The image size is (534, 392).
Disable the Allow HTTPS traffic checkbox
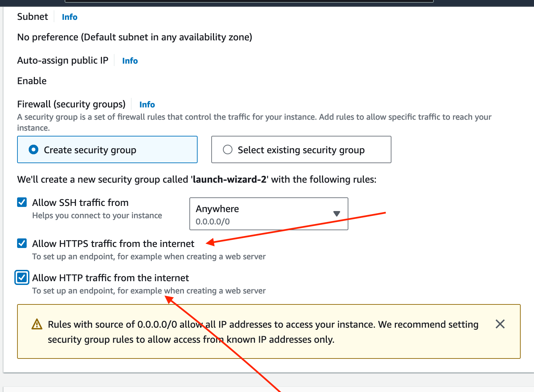click(x=22, y=243)
